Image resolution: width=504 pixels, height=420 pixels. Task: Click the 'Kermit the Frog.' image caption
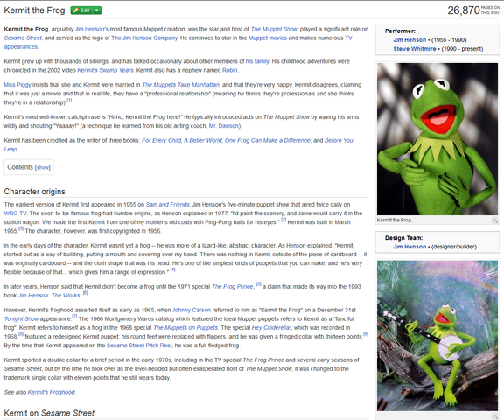[x=395, y=220]
